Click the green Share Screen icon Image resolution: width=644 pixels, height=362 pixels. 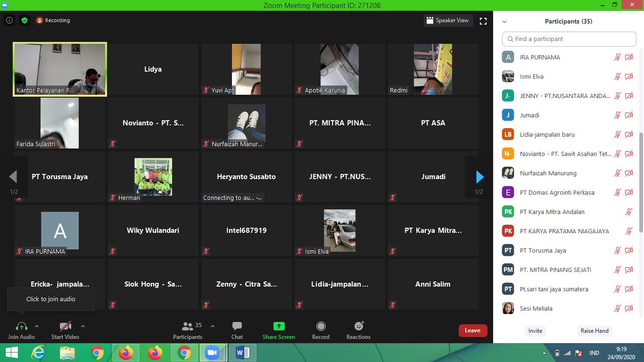(279, 326)
